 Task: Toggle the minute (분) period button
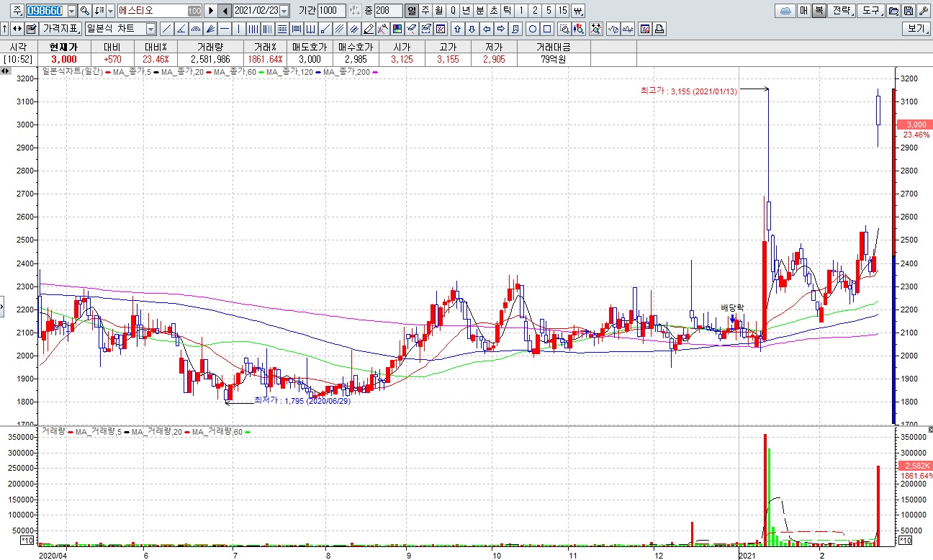coord(480,11)
